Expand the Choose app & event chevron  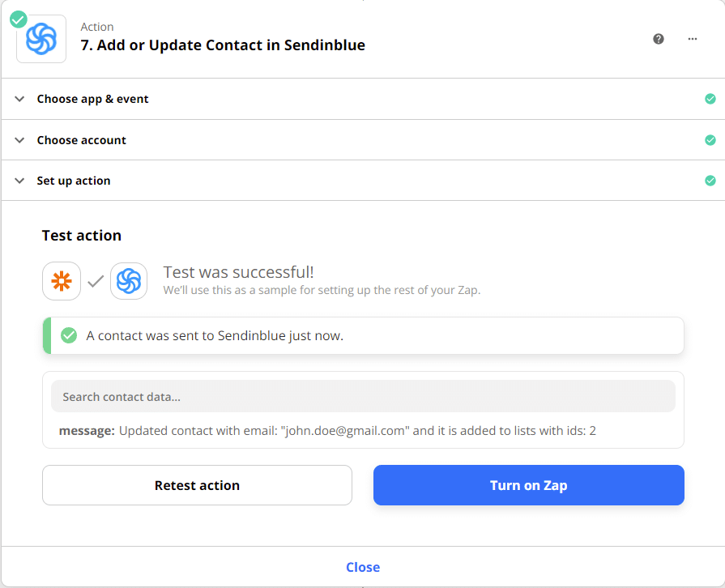tap(19, 99)
